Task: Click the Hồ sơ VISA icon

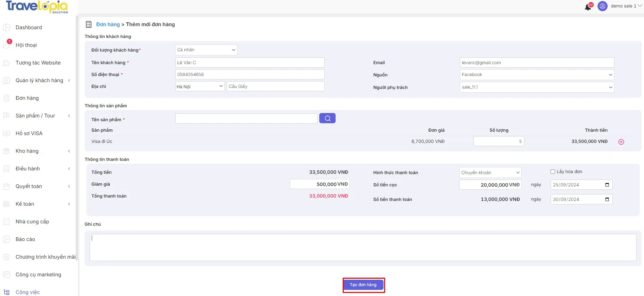Action: tap(6, 133)
